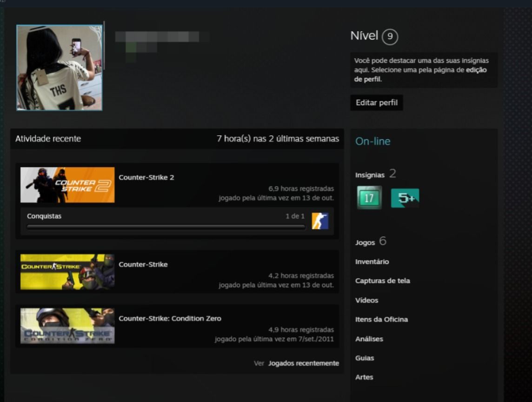
Task: Click the Editar perfil button
Action: (x=377, y=102)
